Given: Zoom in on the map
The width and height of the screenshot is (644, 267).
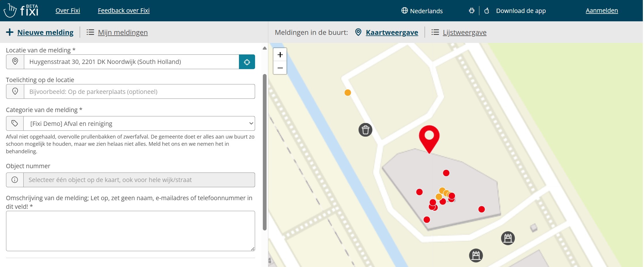Looking at the screenshot, I should pos(280,55).
